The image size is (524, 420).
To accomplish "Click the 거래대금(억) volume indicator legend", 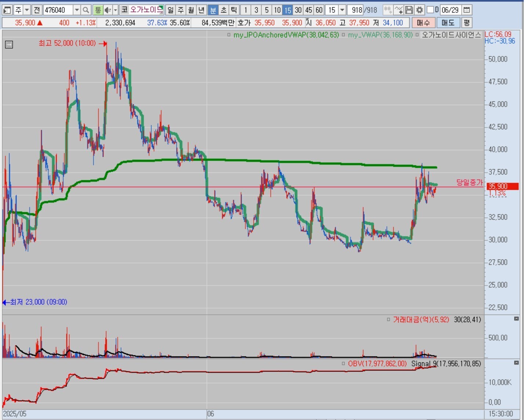I will click(421, 320).
